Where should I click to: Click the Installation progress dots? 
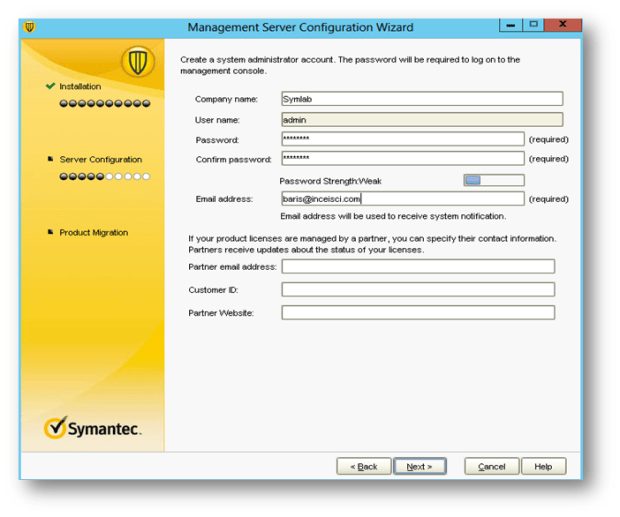tap(104, 103)
